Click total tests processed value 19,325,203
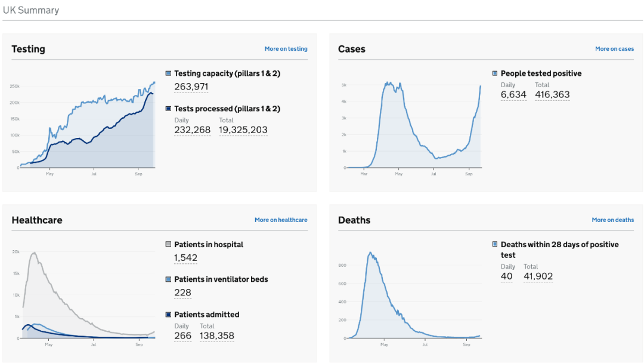Image resolution: width=644 pixels, height=363 pixels. pyautogui.click(x=243, y=130)
